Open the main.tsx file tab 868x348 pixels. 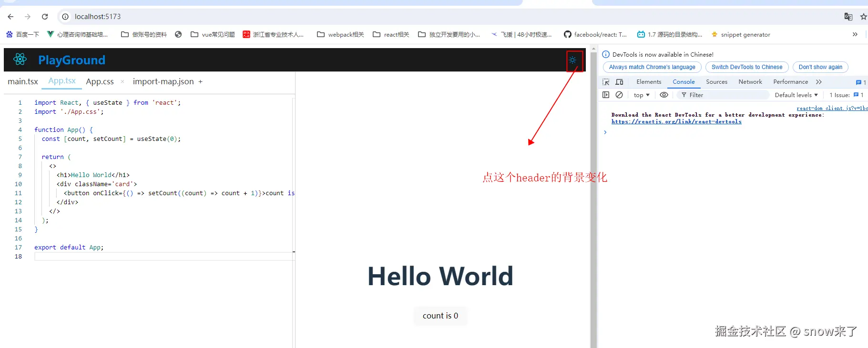23,81
